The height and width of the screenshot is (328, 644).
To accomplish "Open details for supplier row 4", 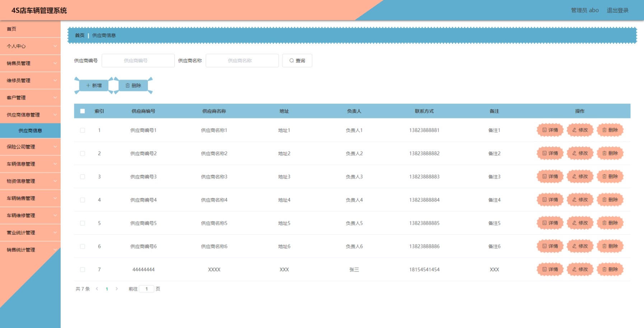I will click(550, 200).
